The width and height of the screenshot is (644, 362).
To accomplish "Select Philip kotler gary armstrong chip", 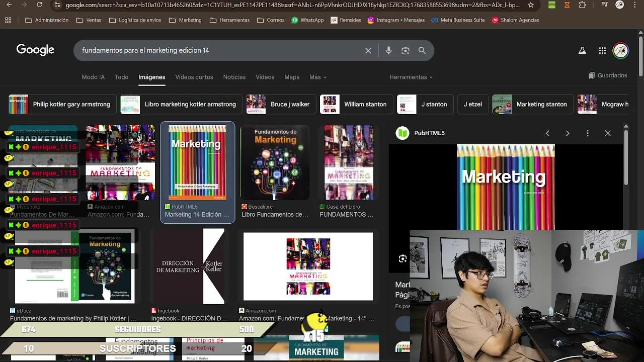I will click(62, 104).
